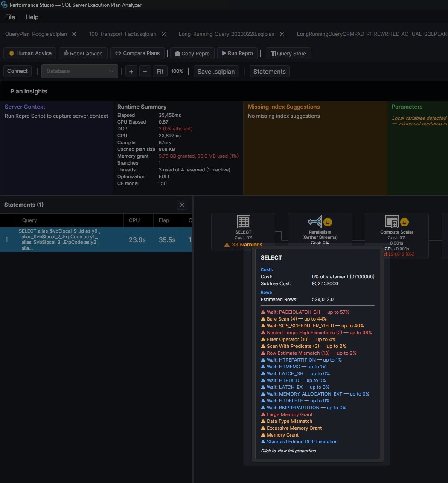Close the Statements panel with X
The width and height of the screenshot is (448, 483).
click(182, 205)
